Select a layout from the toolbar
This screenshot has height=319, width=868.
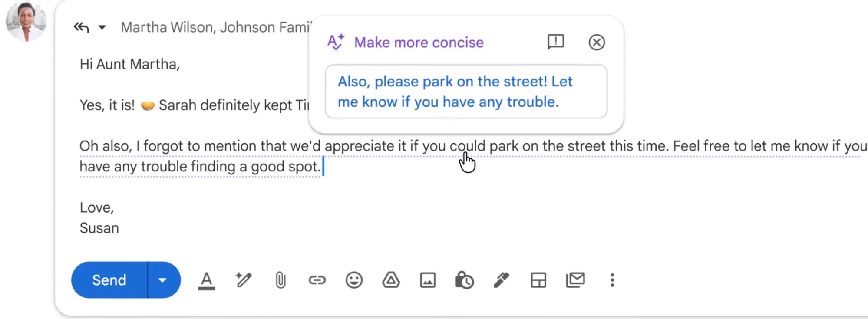point(538,280)
